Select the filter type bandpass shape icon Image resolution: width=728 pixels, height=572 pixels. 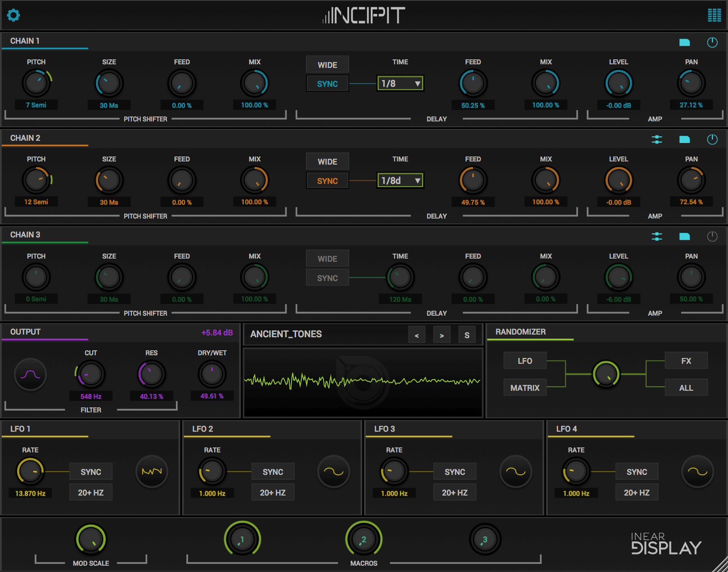[x=31, y=374]
